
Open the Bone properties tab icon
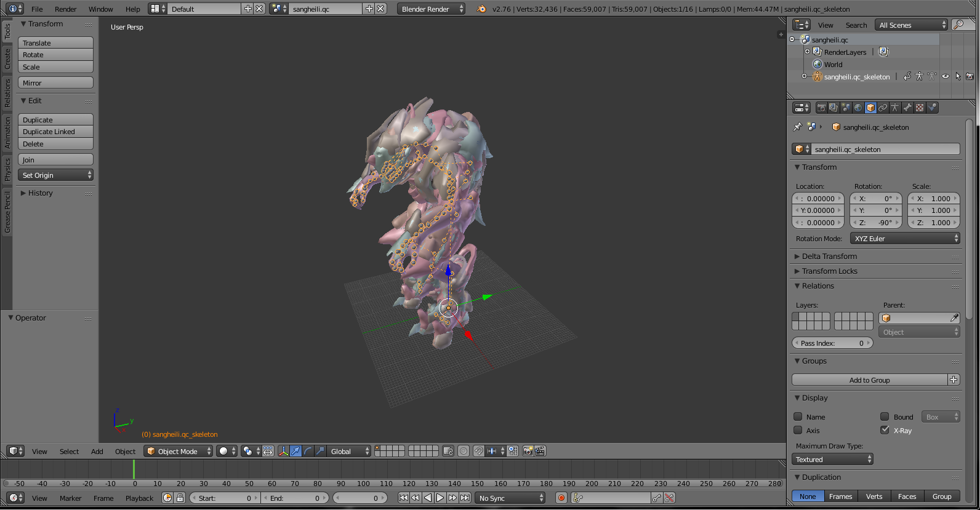tap(907, 108)
